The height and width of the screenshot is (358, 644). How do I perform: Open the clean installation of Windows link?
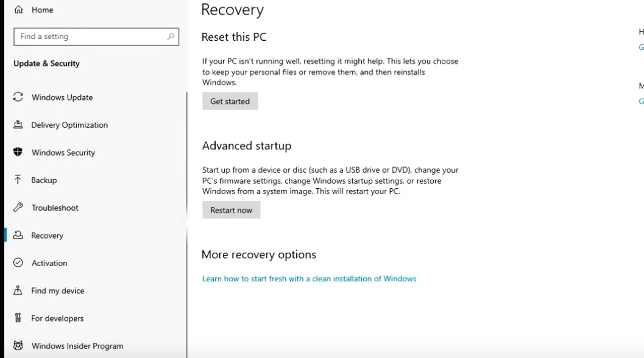(309, 279)
